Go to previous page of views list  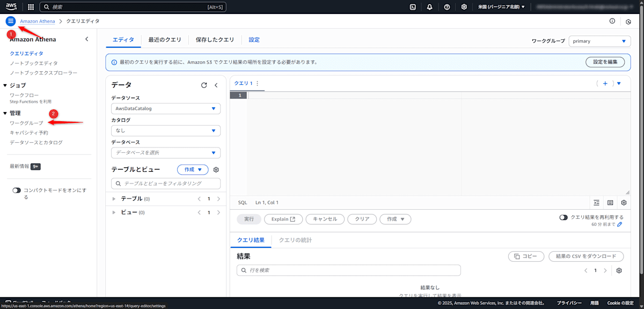pyautogui.click(x=199, y=212)
